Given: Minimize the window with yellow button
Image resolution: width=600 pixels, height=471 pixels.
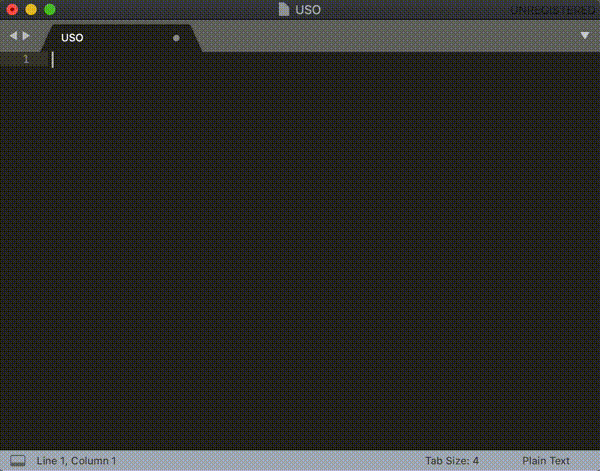Looking at the screenshot, I should [x=31, y=10].
